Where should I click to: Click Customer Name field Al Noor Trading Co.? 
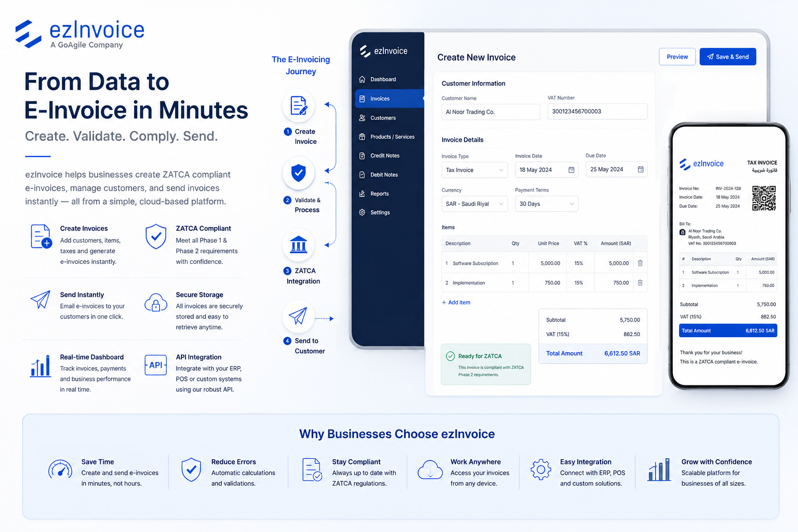click(x=491, y=112)
